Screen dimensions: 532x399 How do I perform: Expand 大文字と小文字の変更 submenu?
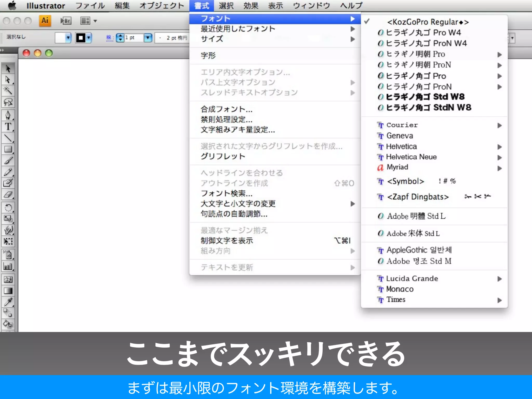275,204
